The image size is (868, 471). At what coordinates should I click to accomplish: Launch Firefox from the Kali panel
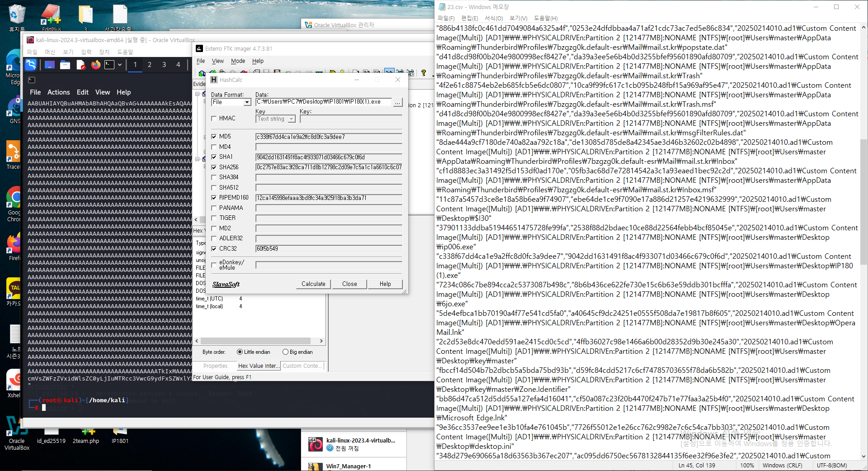click(95, 65)
